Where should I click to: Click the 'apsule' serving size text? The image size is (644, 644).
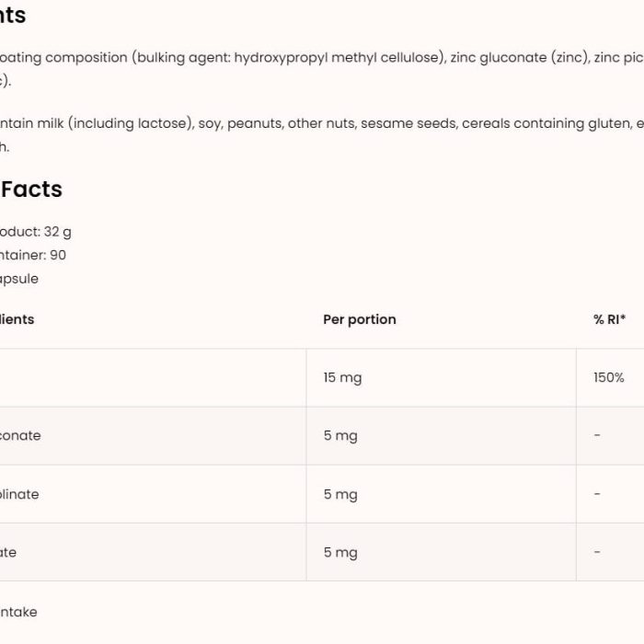point(19,280)
